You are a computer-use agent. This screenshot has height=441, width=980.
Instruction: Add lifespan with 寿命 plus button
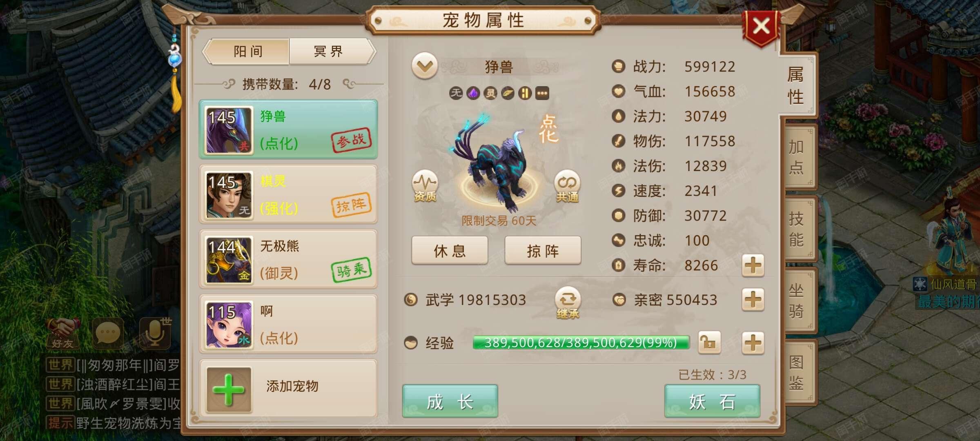click(x=753, y=265)
